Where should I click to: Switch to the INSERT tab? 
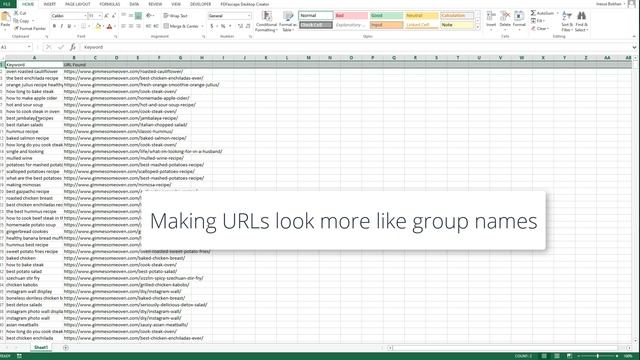[x=49, y=4]
